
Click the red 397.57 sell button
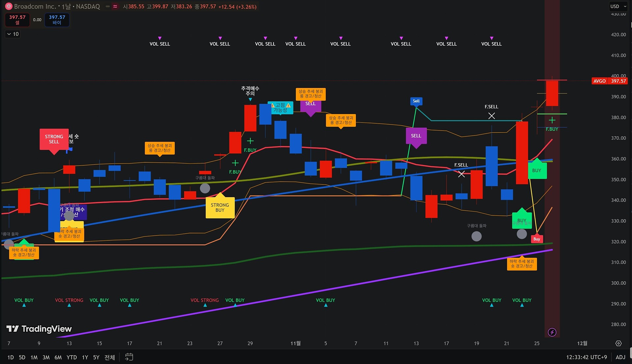coord(17,20)
